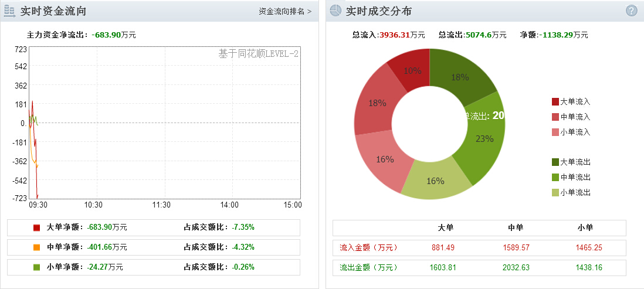Click the light green 16% donut slice

[x=435, y=181]
